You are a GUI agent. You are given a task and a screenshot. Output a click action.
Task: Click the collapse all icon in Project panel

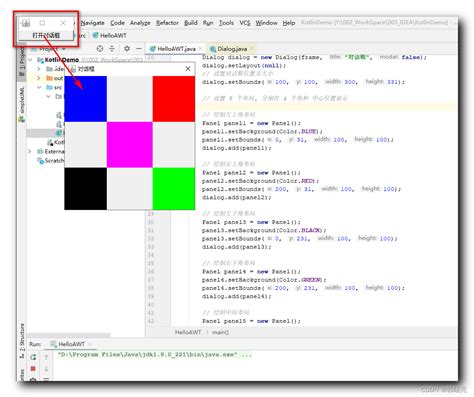pos(112,49)
